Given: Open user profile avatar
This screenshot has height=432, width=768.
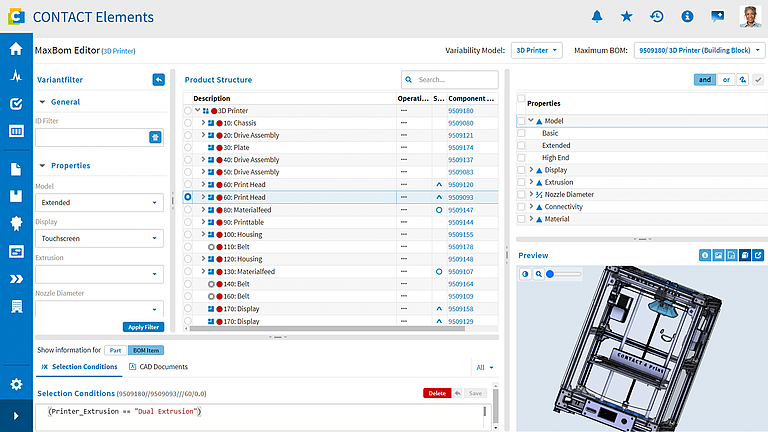Looking at the screenshot, I should coord(750,17).
